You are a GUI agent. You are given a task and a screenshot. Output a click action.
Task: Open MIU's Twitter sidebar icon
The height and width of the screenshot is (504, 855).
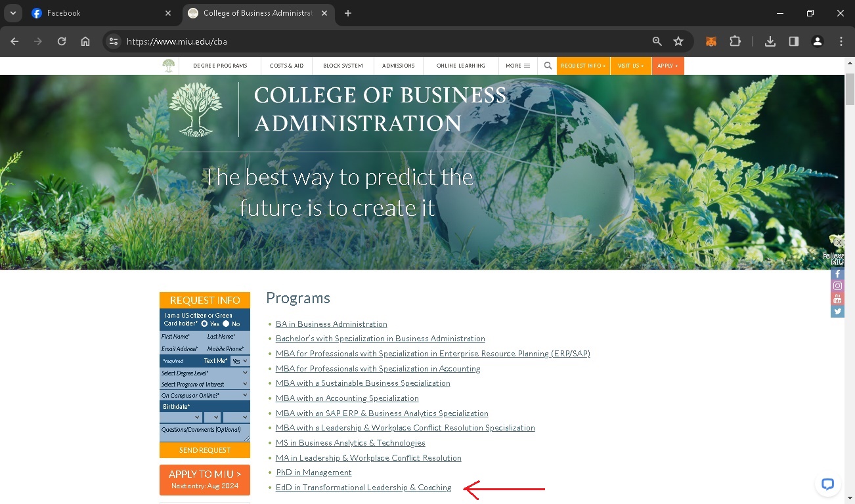click(x=837, y=311)
